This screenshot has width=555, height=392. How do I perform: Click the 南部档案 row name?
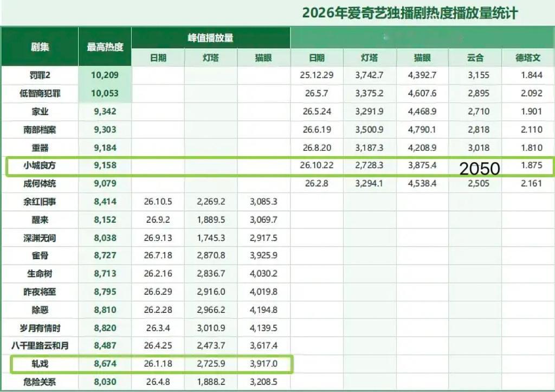[x=40, y=130]
